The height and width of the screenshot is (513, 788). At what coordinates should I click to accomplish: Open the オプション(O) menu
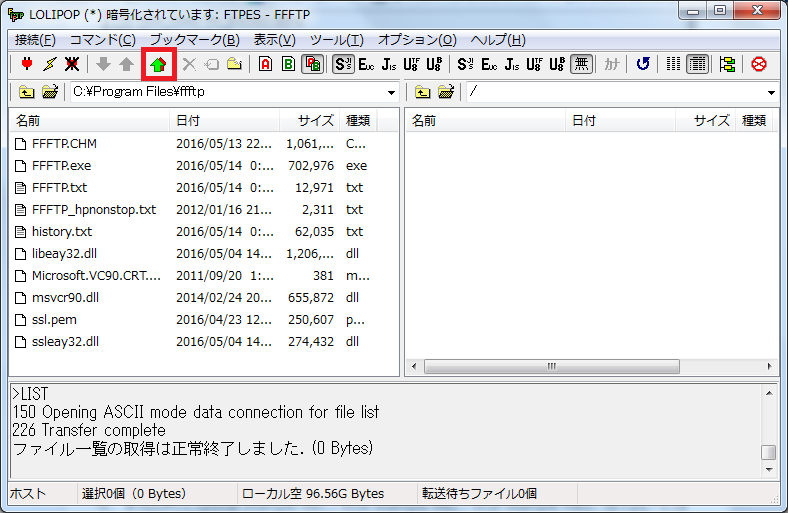click(417, 40)
